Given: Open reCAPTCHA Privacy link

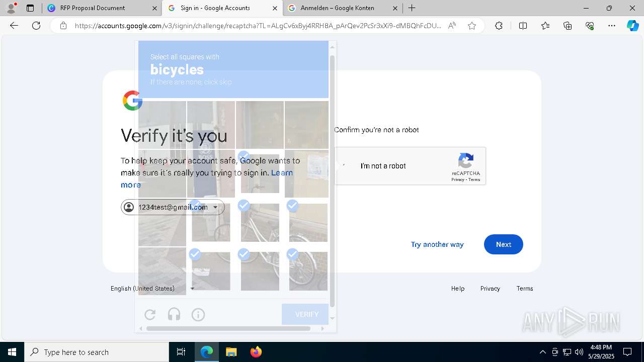Looking at the screenshot, I should [x=457, y=179].
